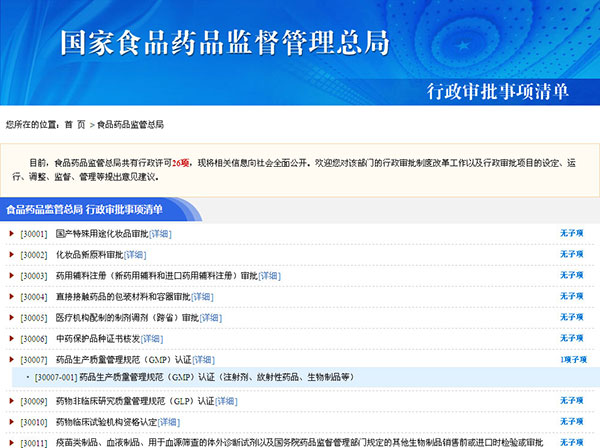Click 无子项 label on row 30006

pos(572,339)
